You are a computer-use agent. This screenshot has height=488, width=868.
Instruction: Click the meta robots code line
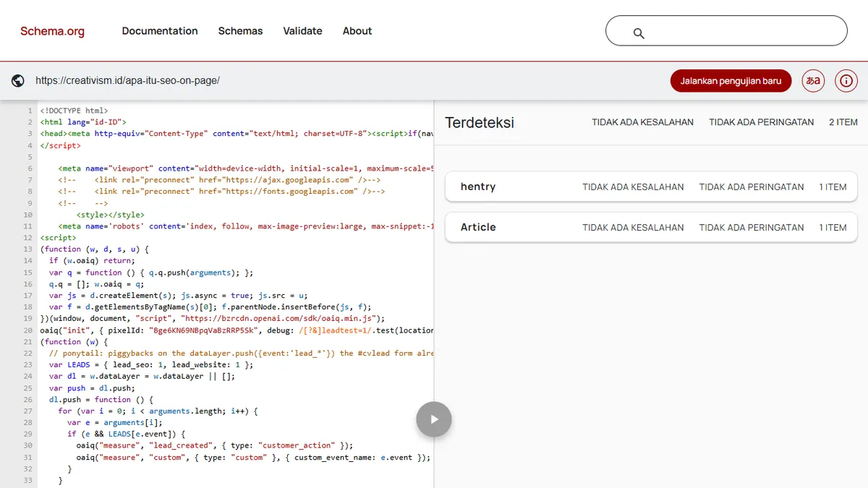coord(246,226)
